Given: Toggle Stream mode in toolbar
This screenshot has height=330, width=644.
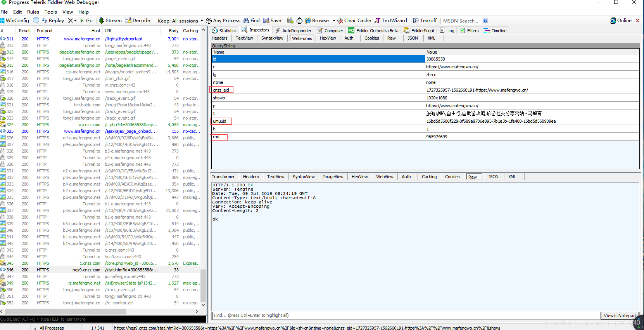Looking at the screenshot, I should pos(110,21).
